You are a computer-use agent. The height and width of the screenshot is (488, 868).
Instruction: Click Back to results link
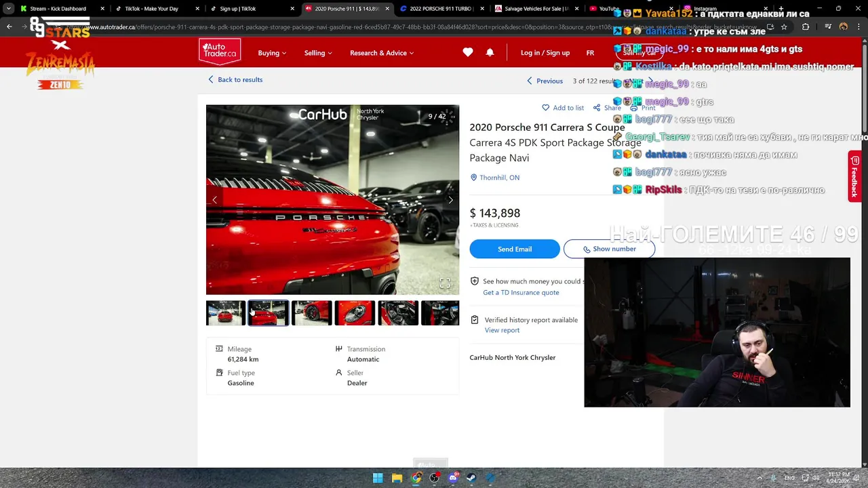point(235,79)
